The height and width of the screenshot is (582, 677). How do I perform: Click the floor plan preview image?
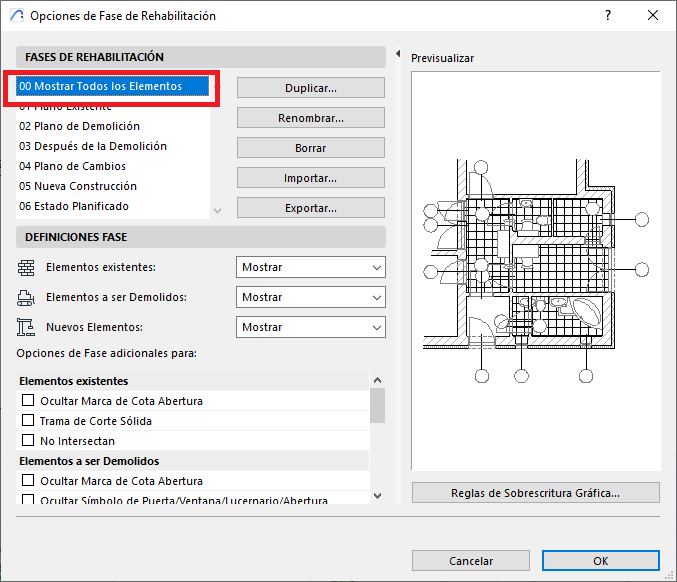pyautogui.click(x=535, y=270)
